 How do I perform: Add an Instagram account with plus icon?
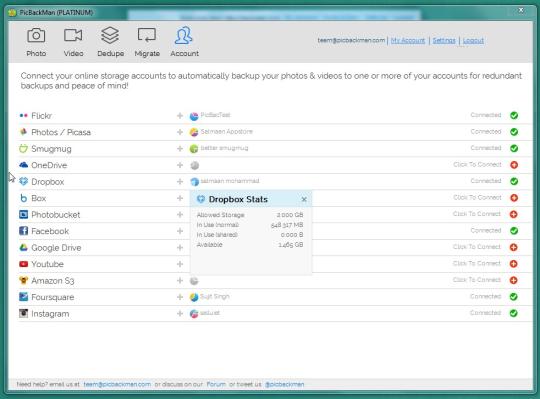tap(180, 314)
